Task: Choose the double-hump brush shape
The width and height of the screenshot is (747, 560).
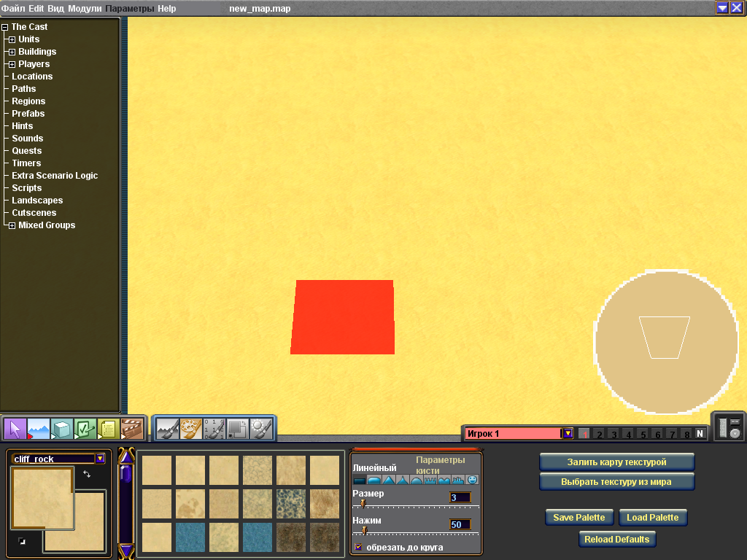Action: [444, 480]
